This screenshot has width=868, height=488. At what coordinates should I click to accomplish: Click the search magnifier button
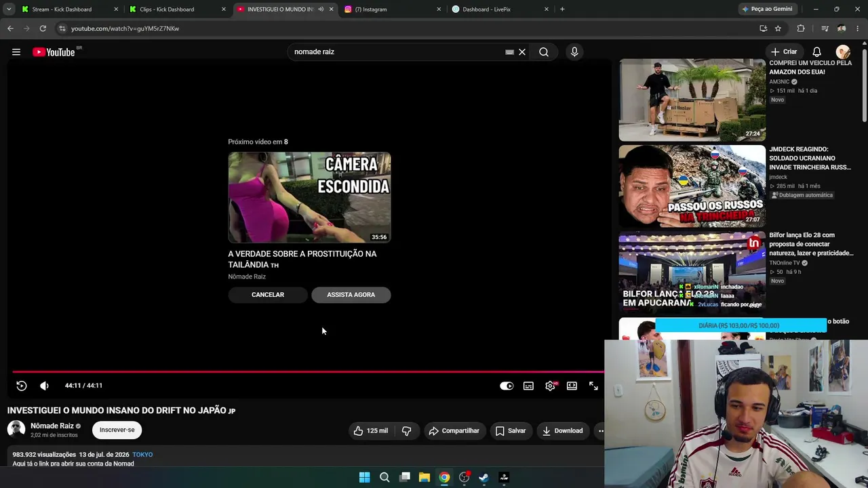pos(544,52)
